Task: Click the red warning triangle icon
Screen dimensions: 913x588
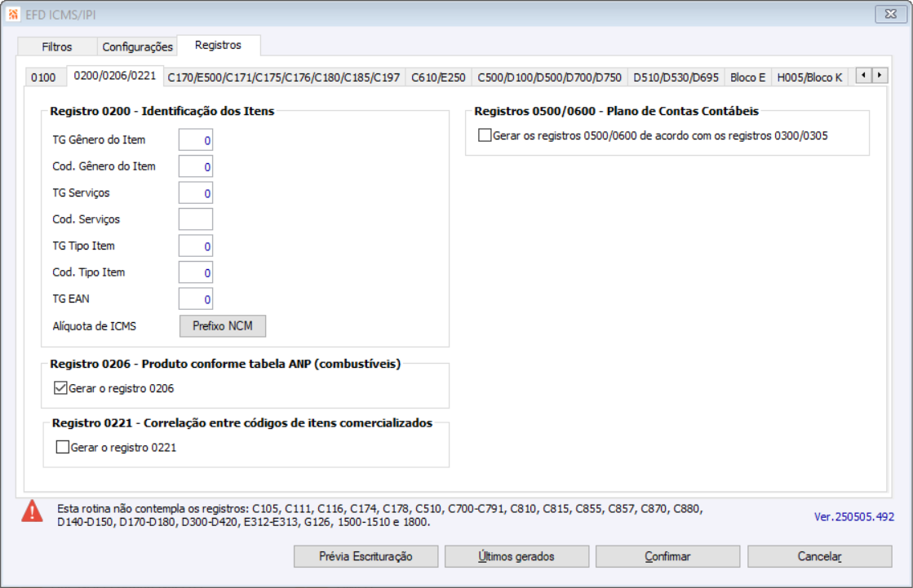Action: [32, 511]
